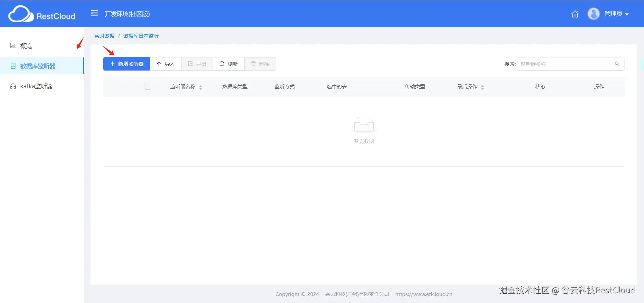The image size is (644, 303).
Task: Click the 状态 column header
Action: click(x=540, y=87)
